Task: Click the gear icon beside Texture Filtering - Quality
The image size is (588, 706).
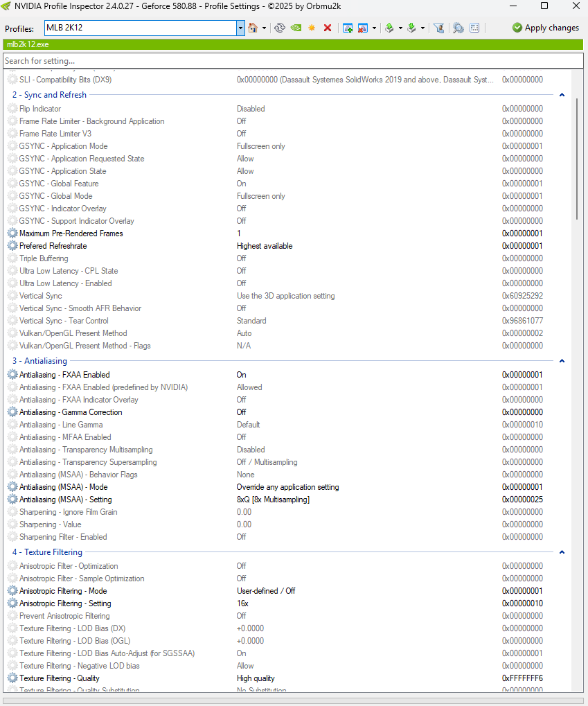Action: (x=12, y=678)
